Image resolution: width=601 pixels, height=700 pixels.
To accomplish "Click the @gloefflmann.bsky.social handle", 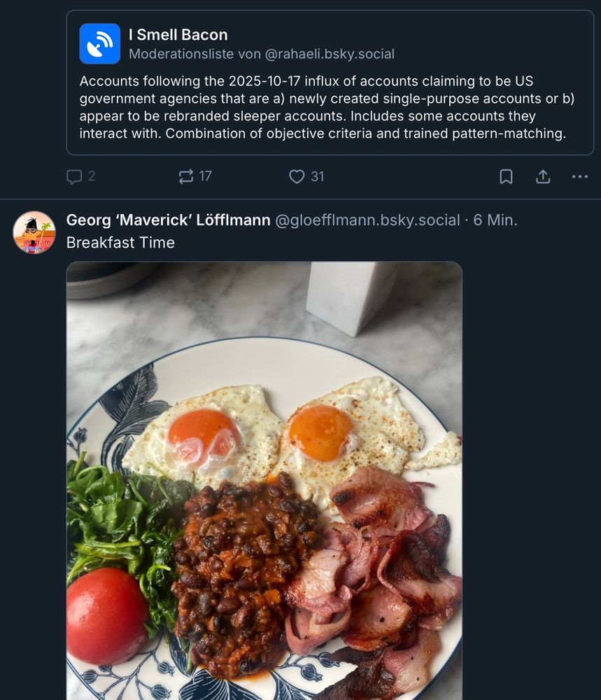I will 367,220.
